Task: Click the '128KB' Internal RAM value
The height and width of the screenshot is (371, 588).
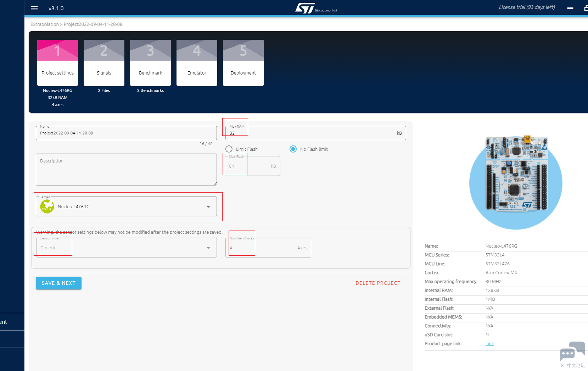Action: pos(492,290)
